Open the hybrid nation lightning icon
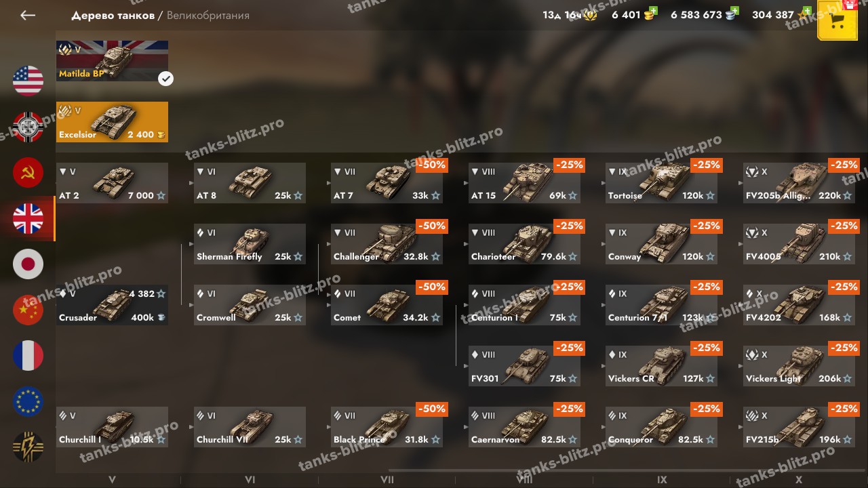Screen dimensions: 868x488 [x=28, y=447]
